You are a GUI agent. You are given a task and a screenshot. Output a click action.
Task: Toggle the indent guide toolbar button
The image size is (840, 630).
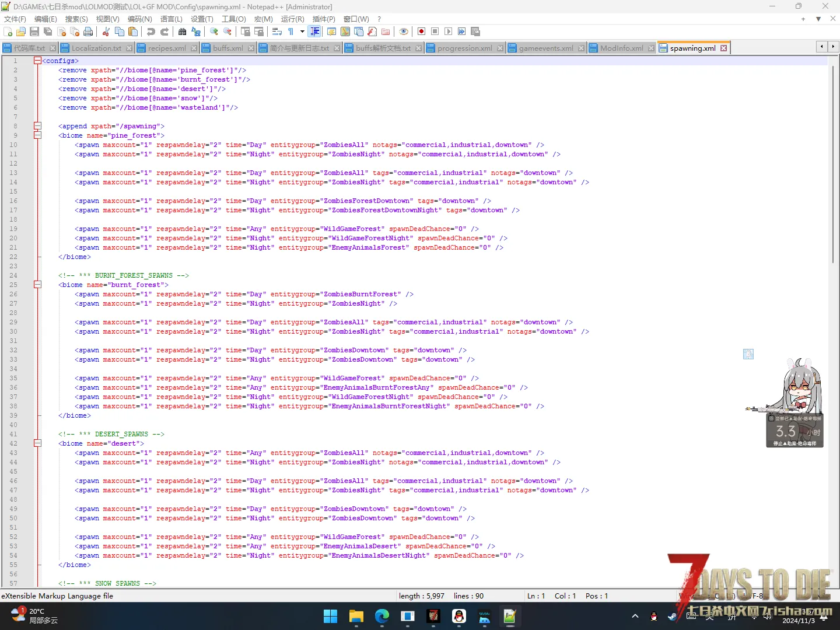[315, 32]
